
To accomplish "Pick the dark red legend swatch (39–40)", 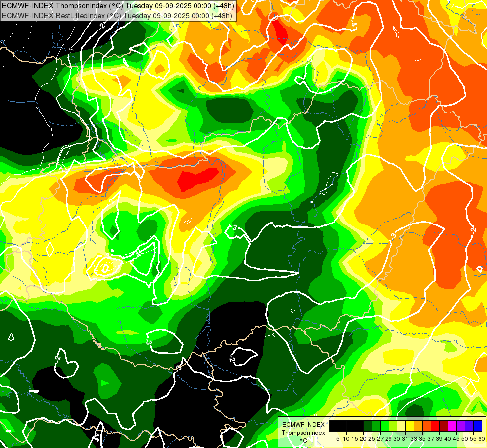I will (444, 426).
